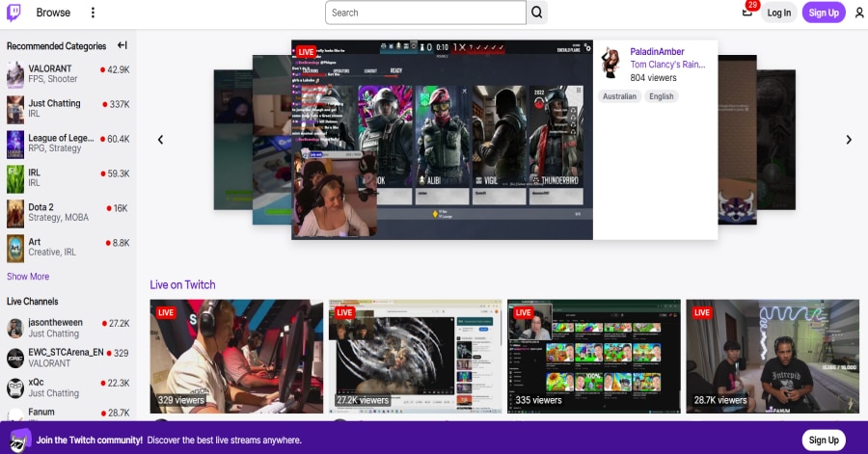The height and width of the screenshot is (454, 868).
Task: Open the VALORANT category box art
Action: [14, 74]
